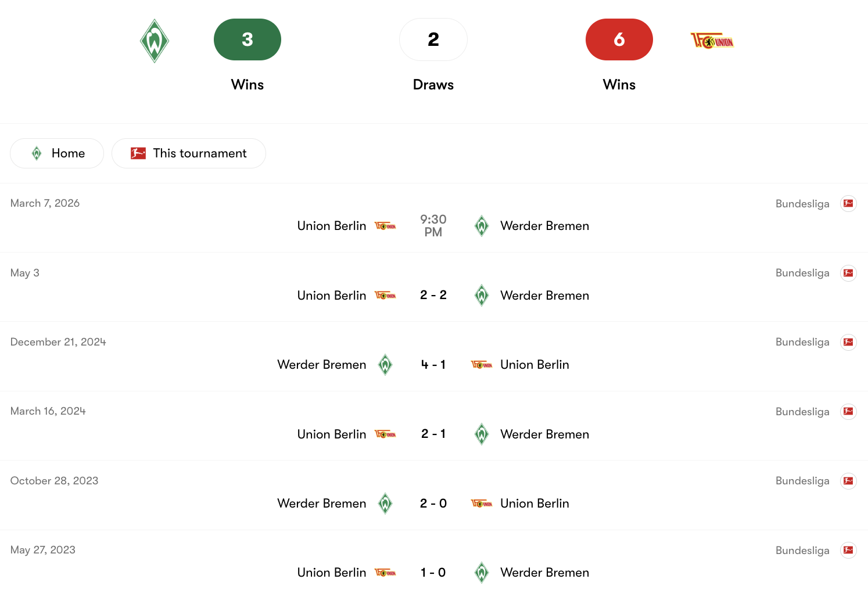Click the Union Berlin logo at the top
868x597 pixels.
(x=711, y=41)
